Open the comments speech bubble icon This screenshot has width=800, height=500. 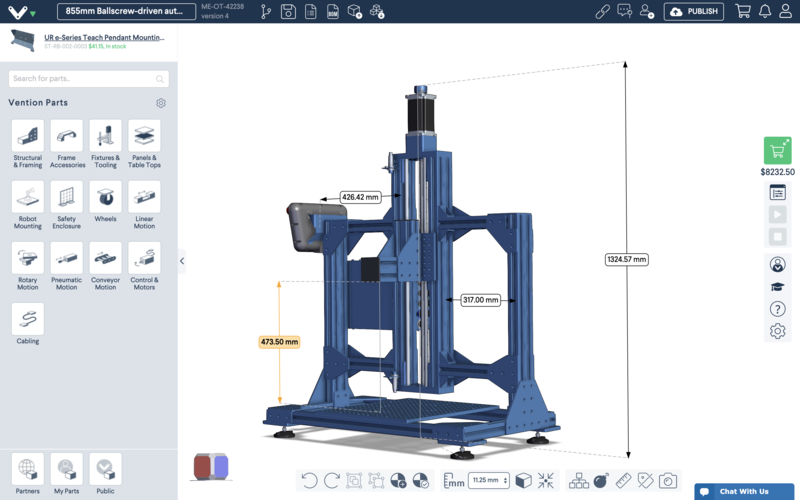(x=624, y=11)
